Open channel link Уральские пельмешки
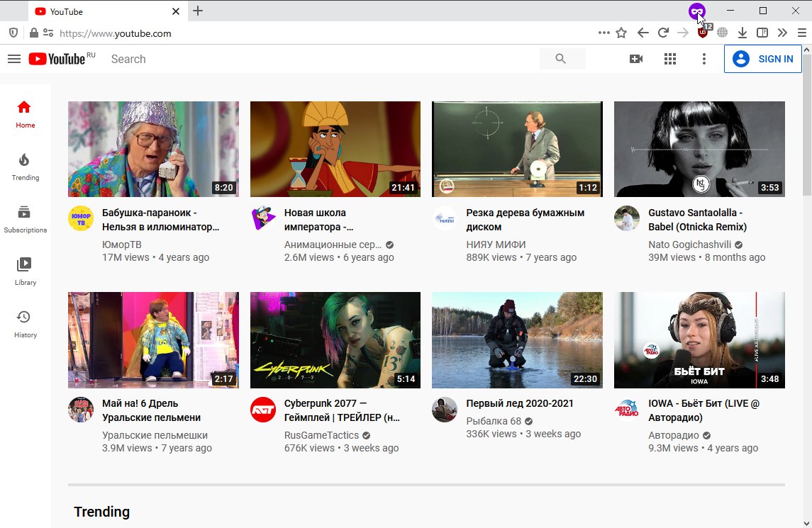Image resolution: width=812 pixels, height=528 pixels. tap(155, 435)
